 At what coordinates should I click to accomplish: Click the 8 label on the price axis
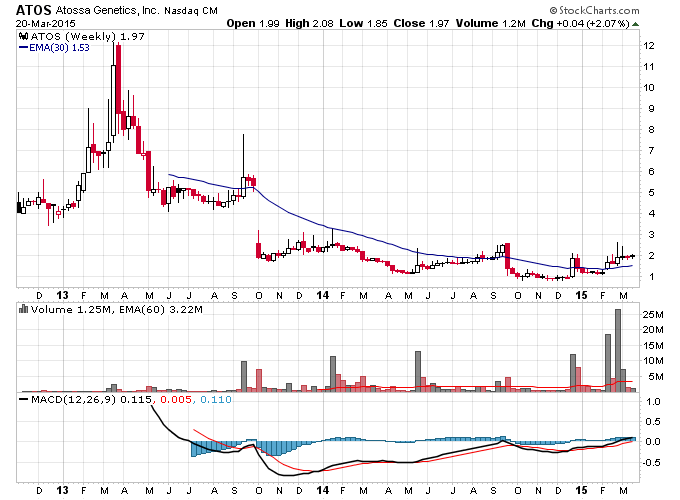[x=651, y=129]
